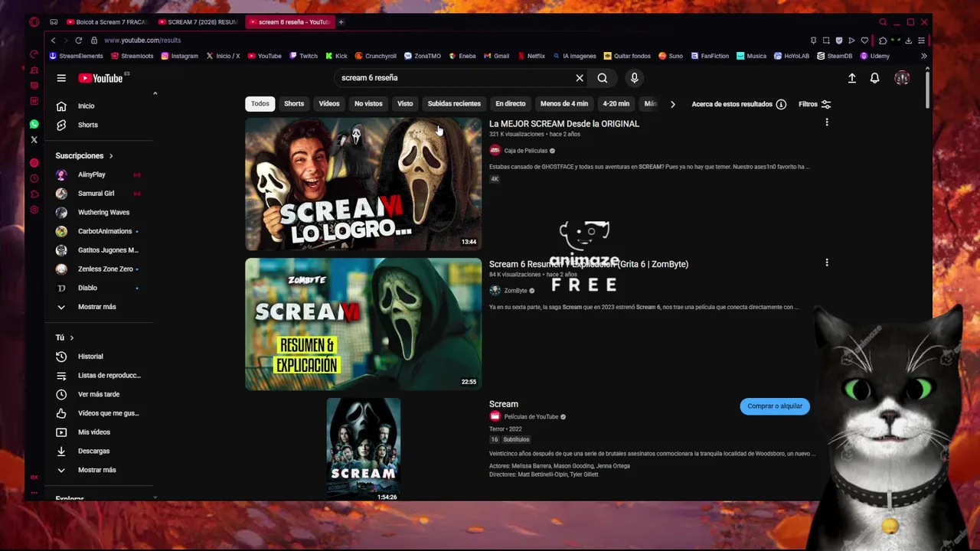This screenshot has height=551, width=980.
Task: Open the Filtros panel
Action: [815, 104]
